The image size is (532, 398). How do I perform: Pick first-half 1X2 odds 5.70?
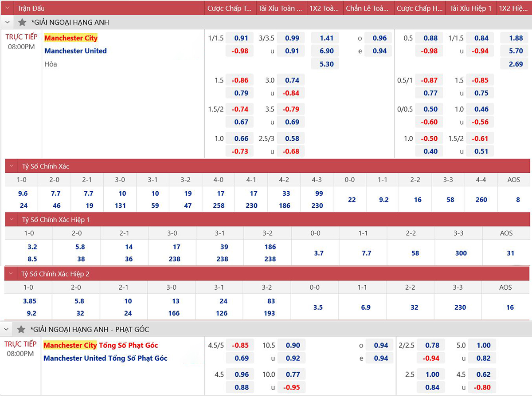click(516, 51)
